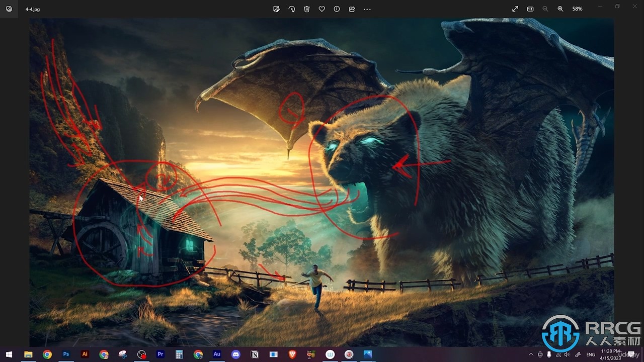Show file info panel

coord(337,9)
